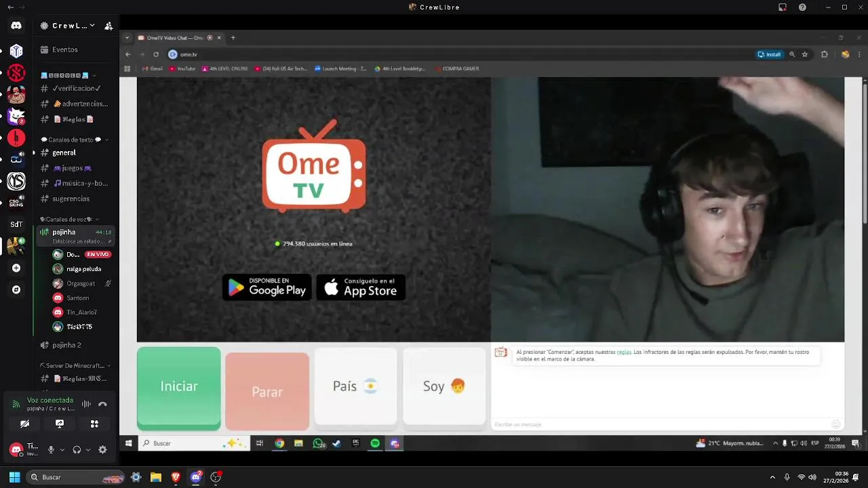Open WhatsApp from the shared-screen taskbar
The height and width of the screenshot is (488, 868).
pos(318,443)
